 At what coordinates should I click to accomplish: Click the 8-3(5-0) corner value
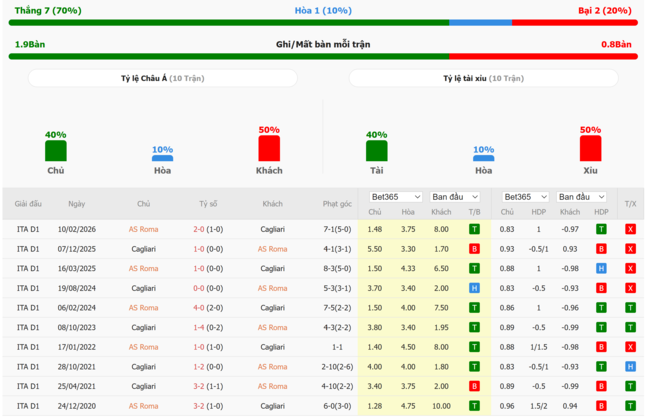[x=337, y=269]
